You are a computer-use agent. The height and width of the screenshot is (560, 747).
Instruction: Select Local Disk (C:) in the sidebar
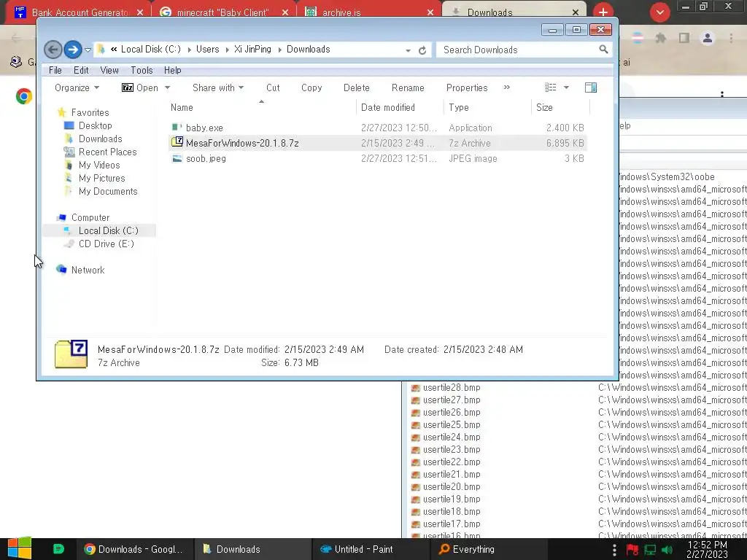tap(109, 230)
